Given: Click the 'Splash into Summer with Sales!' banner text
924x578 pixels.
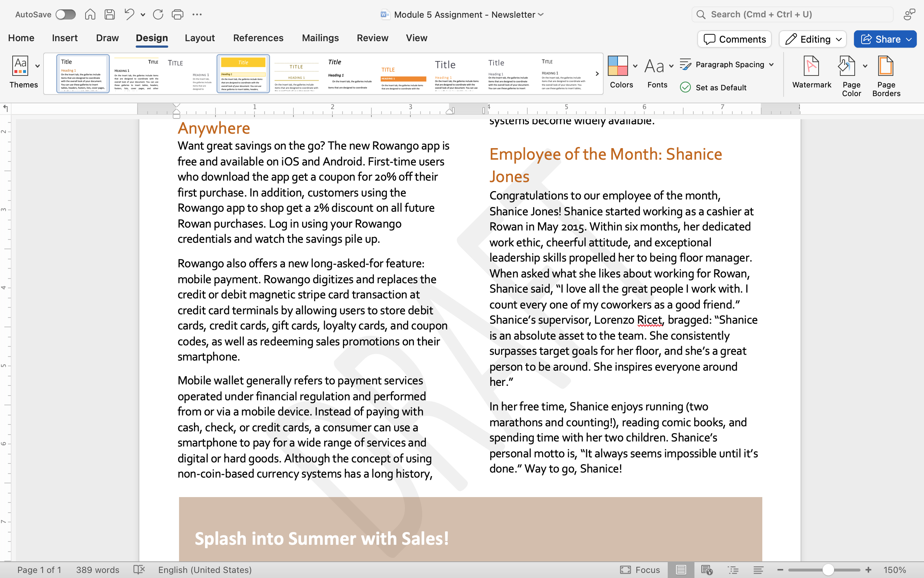Looking at the screenshot, I should (x=322, y=538).
